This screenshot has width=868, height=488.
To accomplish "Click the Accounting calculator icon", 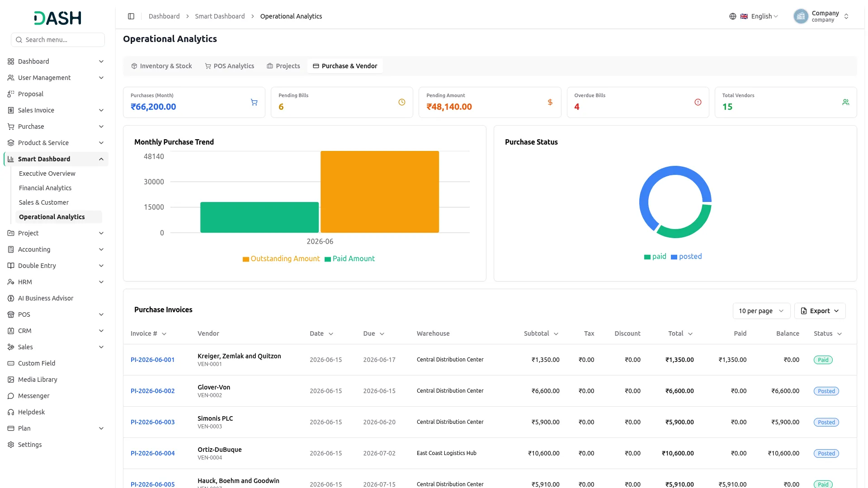I will [x=11, y=249].
